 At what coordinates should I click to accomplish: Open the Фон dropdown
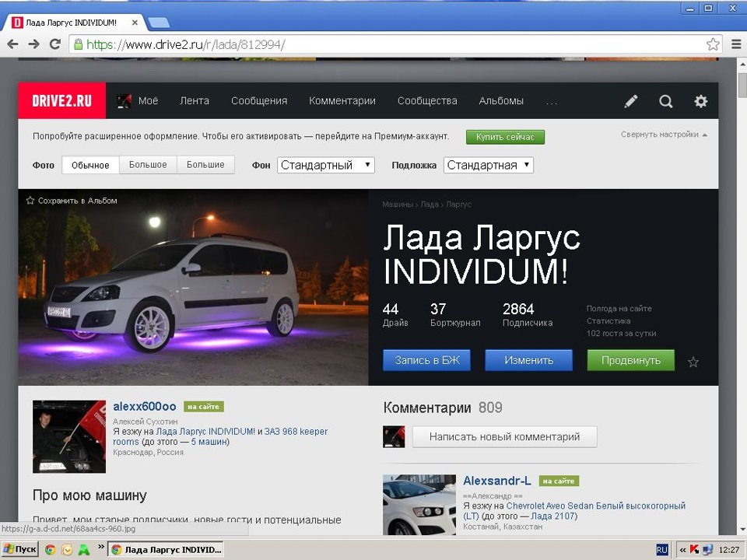click(x=326, y=165)
